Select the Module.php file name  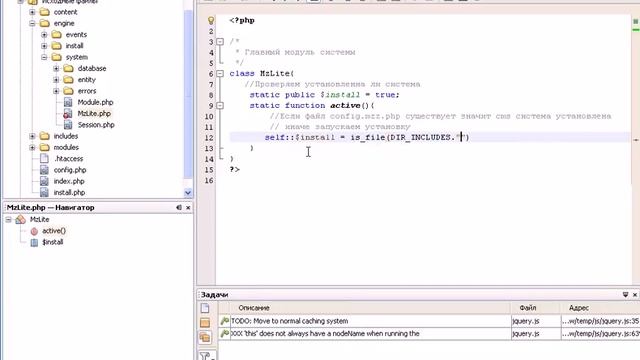(x=96, y=102)
